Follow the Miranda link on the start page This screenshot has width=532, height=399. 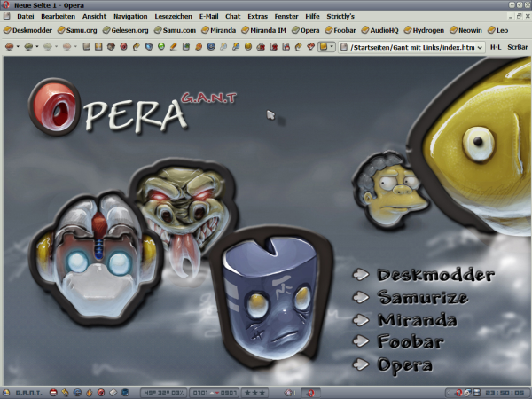coord(417,320)
